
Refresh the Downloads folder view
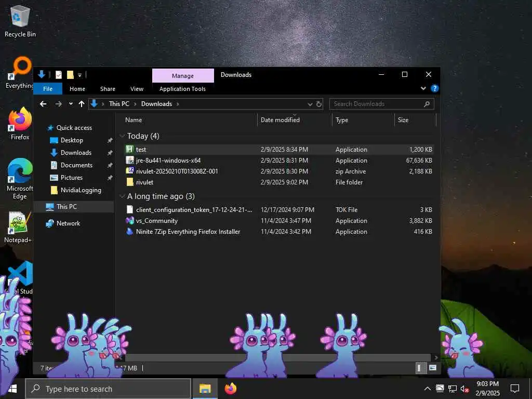click(319, 104)
